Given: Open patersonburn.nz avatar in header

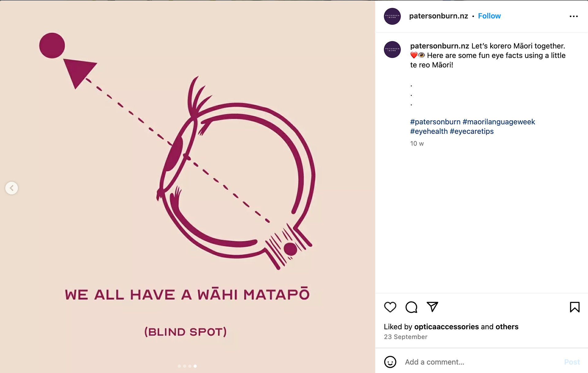Looking at the screenshot, I should click(392, 16).
